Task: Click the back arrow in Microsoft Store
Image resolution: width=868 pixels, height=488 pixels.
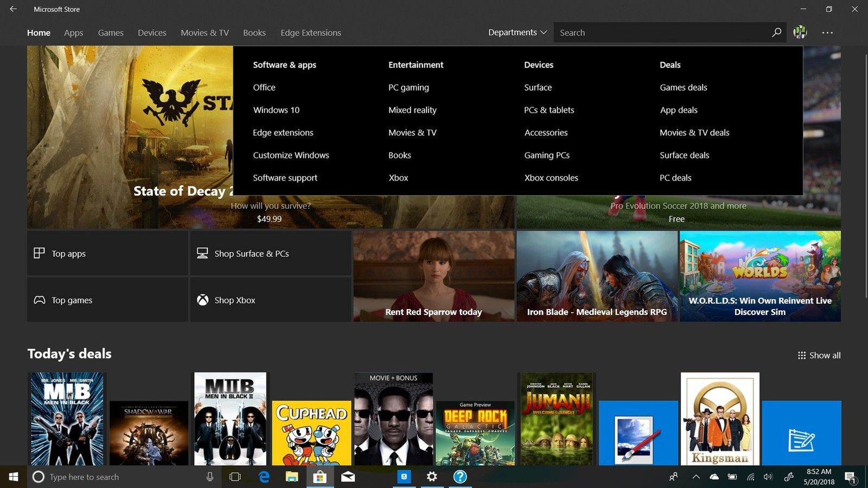Action: point(13,9)
